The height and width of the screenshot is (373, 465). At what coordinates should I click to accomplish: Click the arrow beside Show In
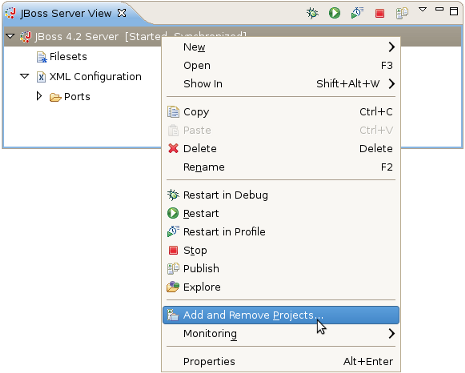point(392,84)
